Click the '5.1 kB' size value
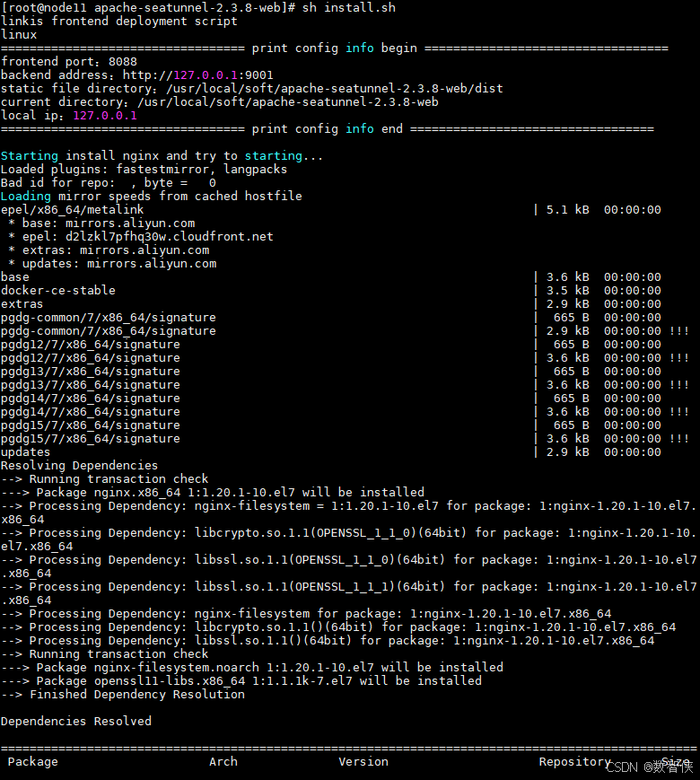Viewport: 700px width, 780px height. [x=568, y=209]
